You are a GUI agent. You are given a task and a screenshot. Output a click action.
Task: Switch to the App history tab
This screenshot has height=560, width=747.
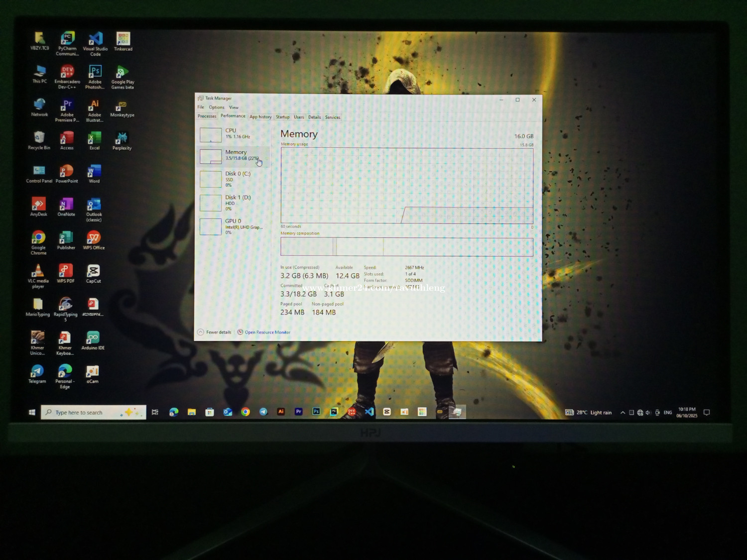tap(260, 117)
